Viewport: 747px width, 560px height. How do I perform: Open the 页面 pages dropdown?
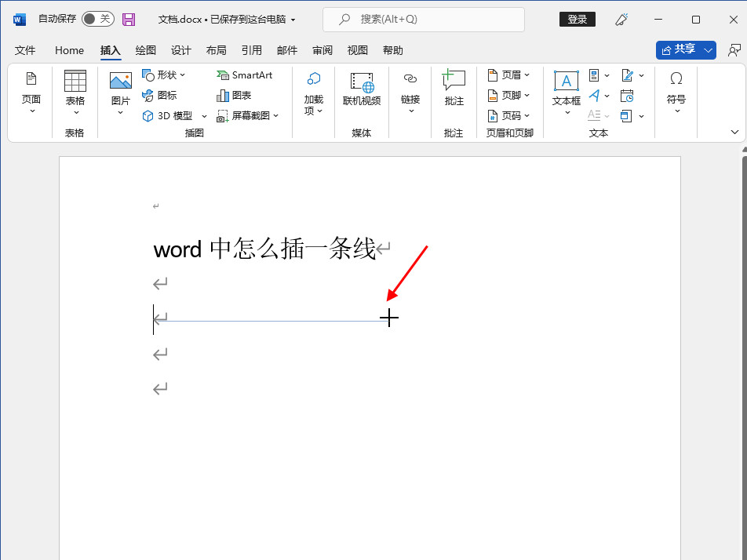pyautogui.click(x=31, y=94)
